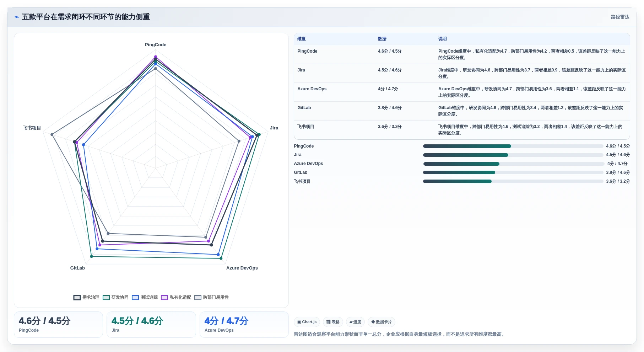The width and height of the screenshot is (644, 352).
Task: Select the 进度 tag
Action: pos(355,322)
